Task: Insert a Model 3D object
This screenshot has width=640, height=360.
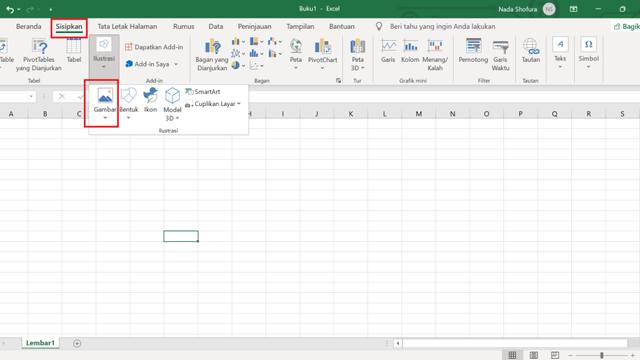Action: [x=172, y=104]
